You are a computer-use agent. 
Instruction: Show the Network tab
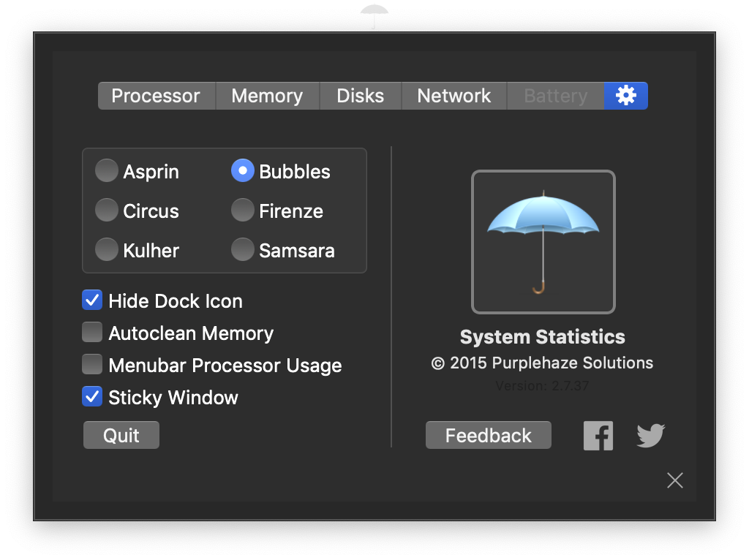point(453,96)
